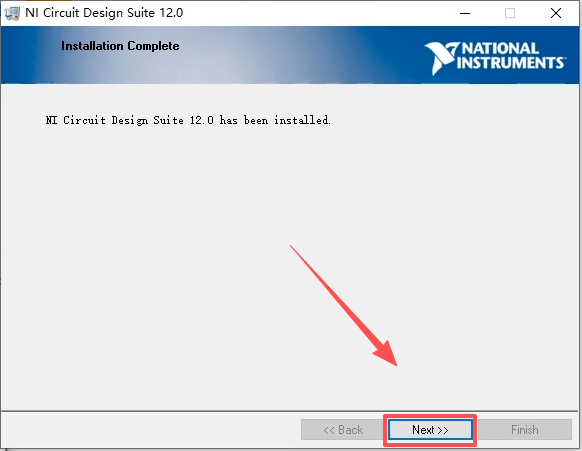Close the NI Circuit Design Suite installer

point(556,13)
